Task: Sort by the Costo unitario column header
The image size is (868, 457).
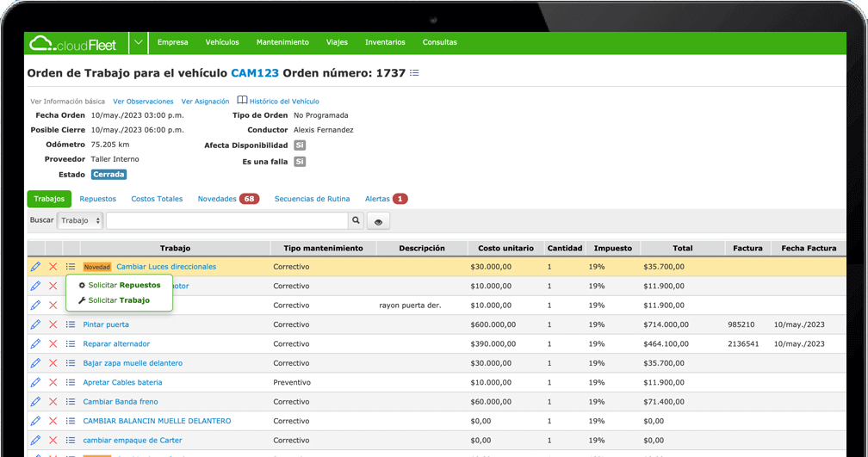Action: click(506, 248)
